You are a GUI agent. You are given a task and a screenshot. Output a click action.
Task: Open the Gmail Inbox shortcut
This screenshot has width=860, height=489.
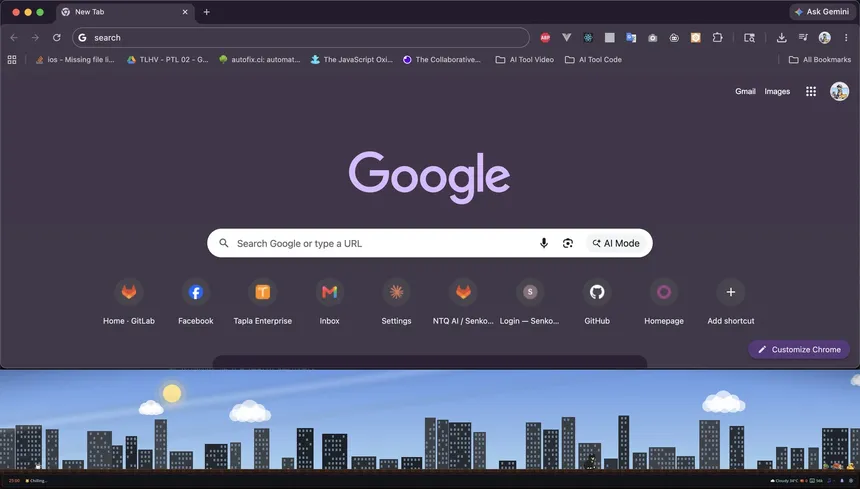[330, 302]
